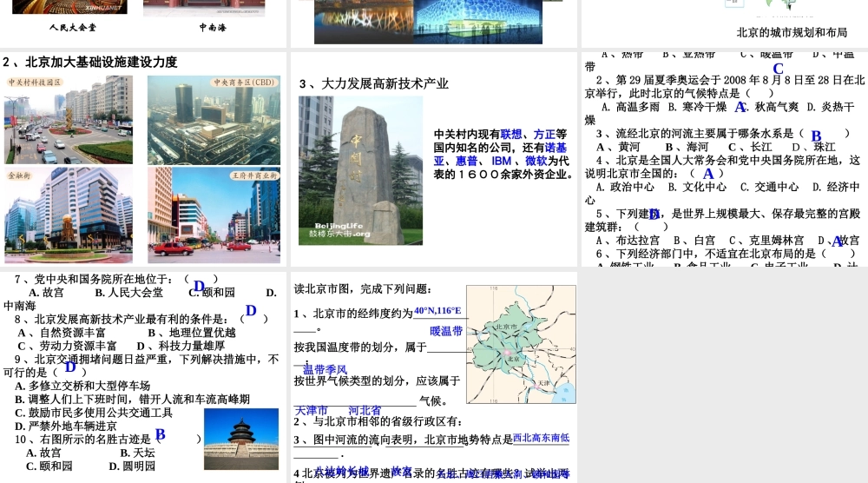Click the blue answer 西北高东南低

(x=541, y=438)
